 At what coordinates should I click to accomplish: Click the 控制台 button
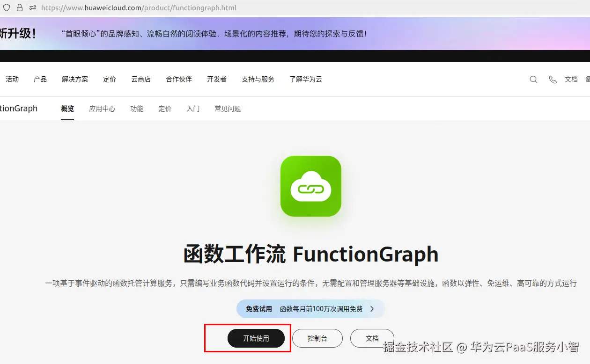[317, 338]
